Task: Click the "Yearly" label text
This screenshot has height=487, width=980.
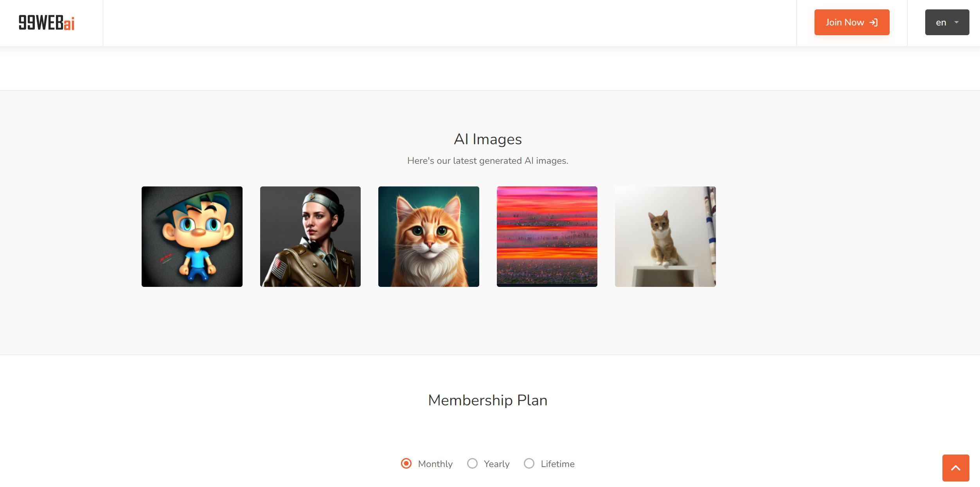Action: tap(496, 464)
